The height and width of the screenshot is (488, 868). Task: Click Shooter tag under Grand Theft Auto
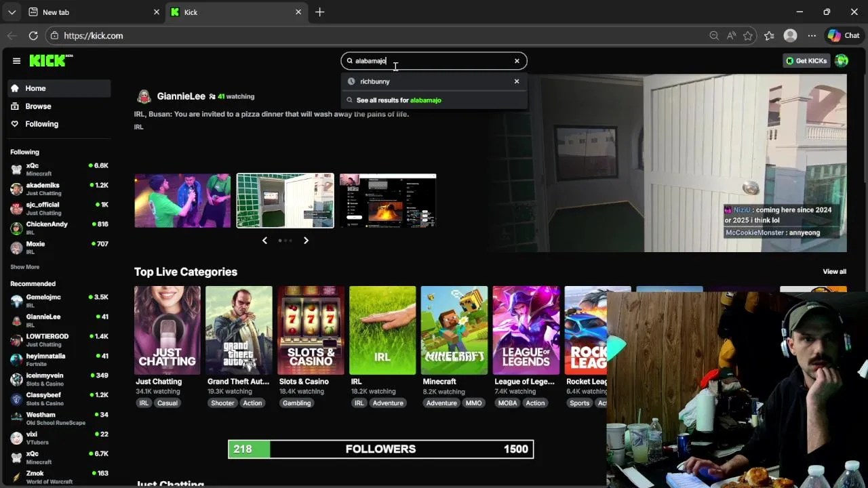click(x=222, y=403)
